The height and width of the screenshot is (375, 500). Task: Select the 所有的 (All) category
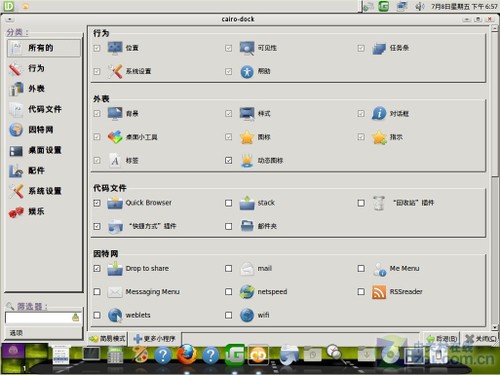(44, 48)
